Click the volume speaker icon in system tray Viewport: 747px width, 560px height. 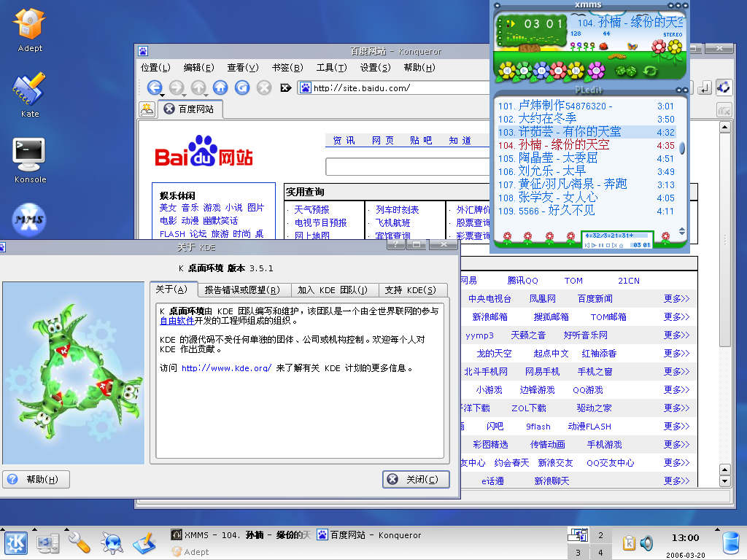tap(646, 542)
